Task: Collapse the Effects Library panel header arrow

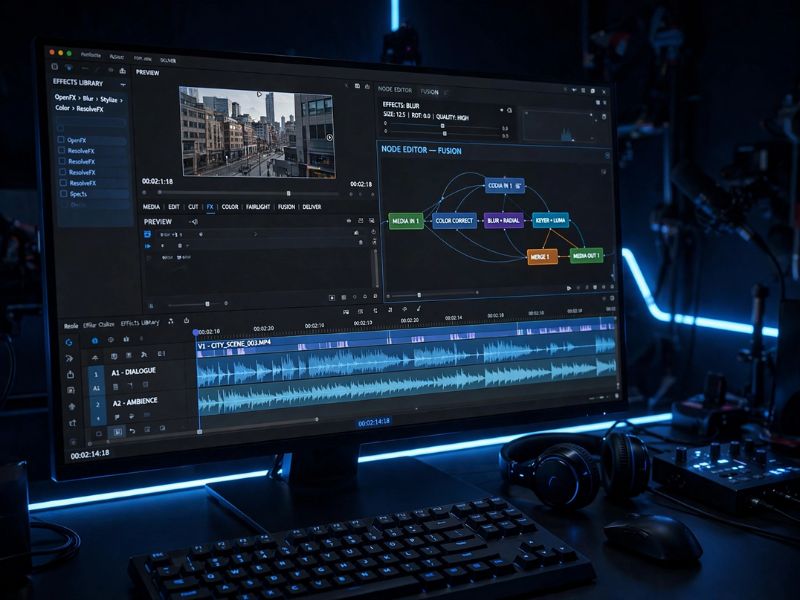Action: [123, 84]
